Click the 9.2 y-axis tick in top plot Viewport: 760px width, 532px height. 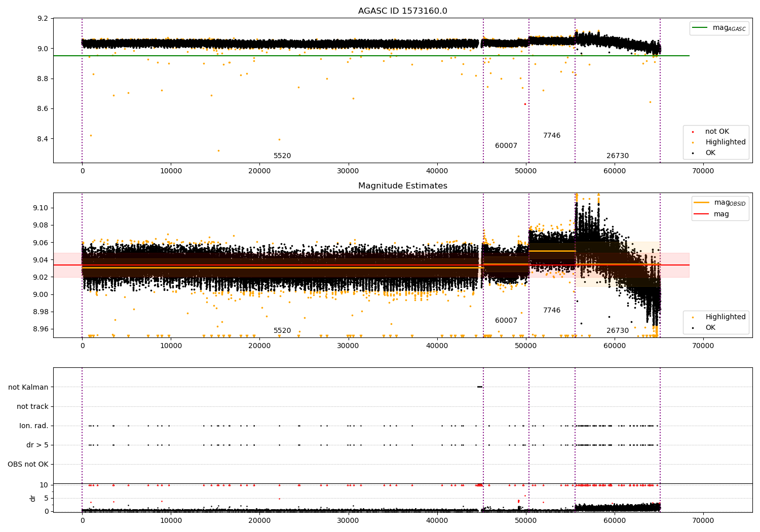pyautogui.click(x=43, y=19)
